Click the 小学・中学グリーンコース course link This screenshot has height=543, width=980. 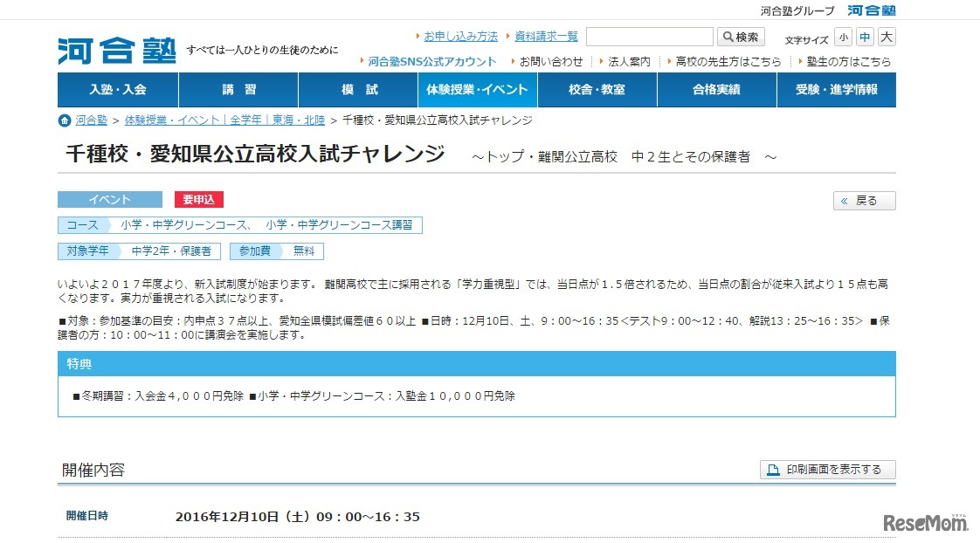tap(184, 224)
